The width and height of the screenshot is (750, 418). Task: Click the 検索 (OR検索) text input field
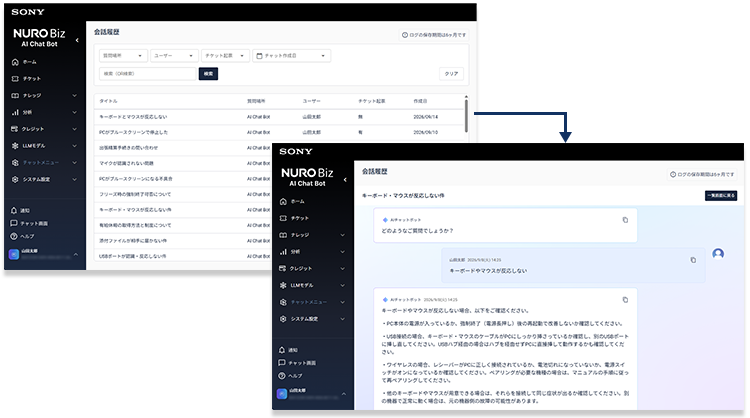148,74
